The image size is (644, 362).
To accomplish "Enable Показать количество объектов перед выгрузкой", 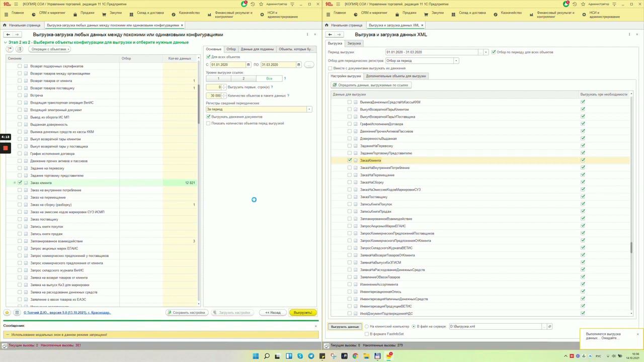I will point(208,123).
